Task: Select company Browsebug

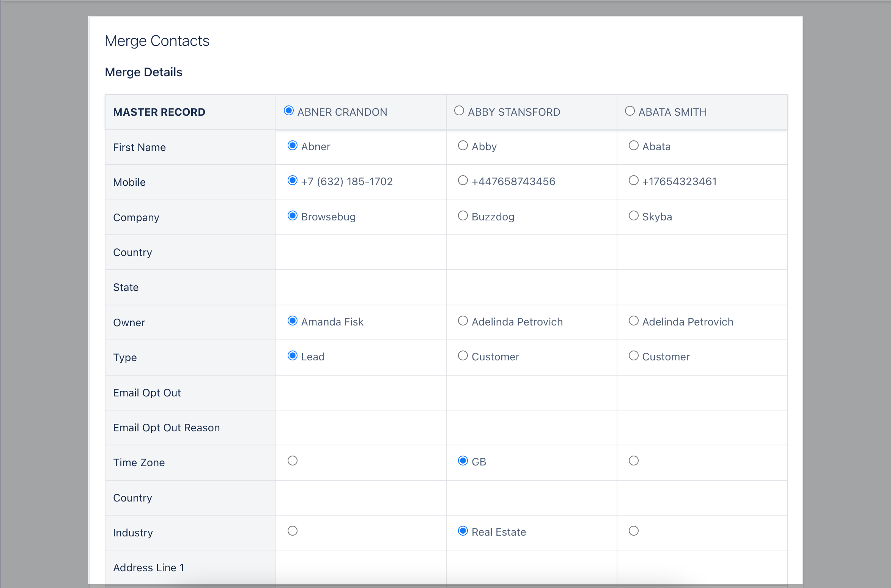Action: click(293, 216)
